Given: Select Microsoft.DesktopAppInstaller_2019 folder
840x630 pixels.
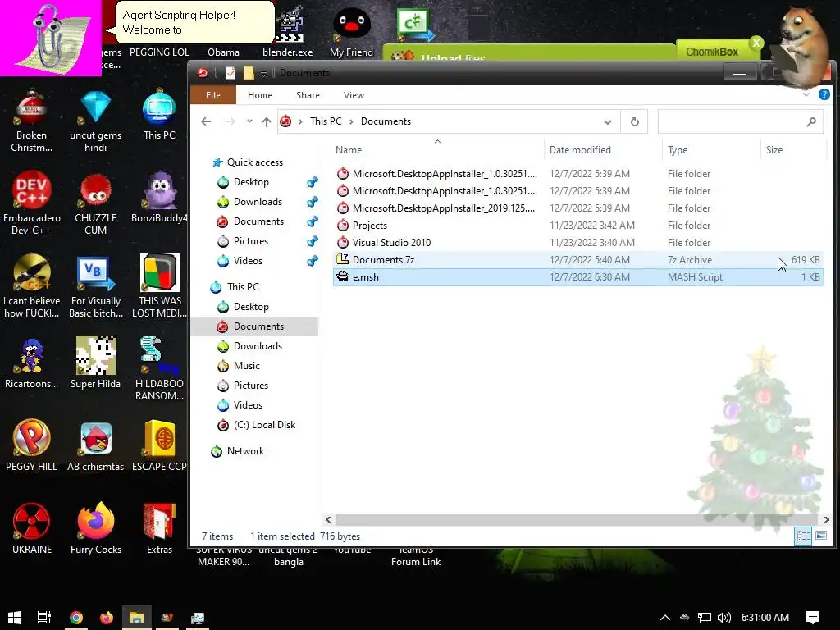Looking at the screenshot, I should coord(578,208).
